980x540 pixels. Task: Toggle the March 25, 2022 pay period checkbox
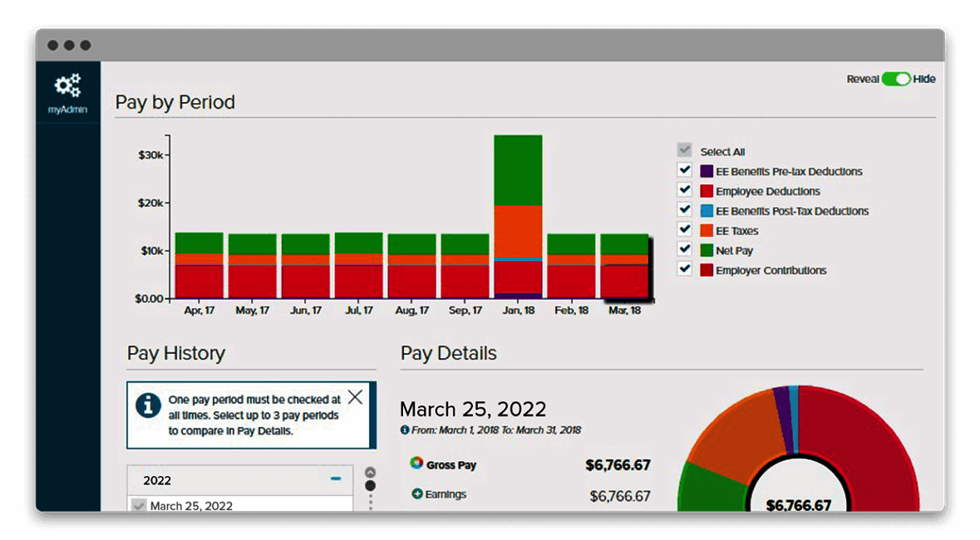pyautogui.click(x=139, y=505)
